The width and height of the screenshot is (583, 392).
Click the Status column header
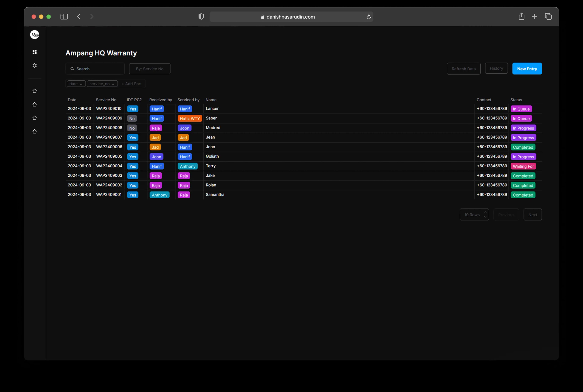[516, 100]
